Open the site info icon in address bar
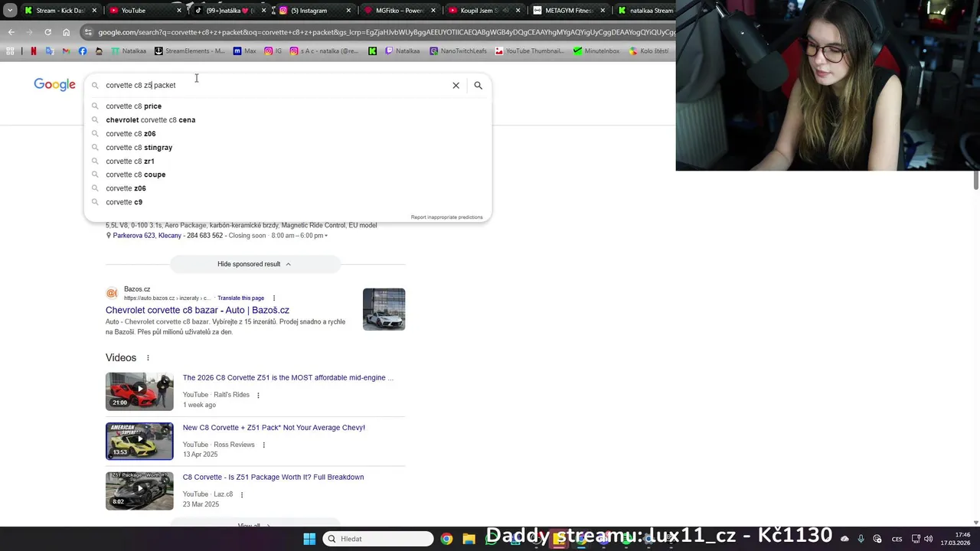This screenshot has height=551, width=980. tap(88, 32)
